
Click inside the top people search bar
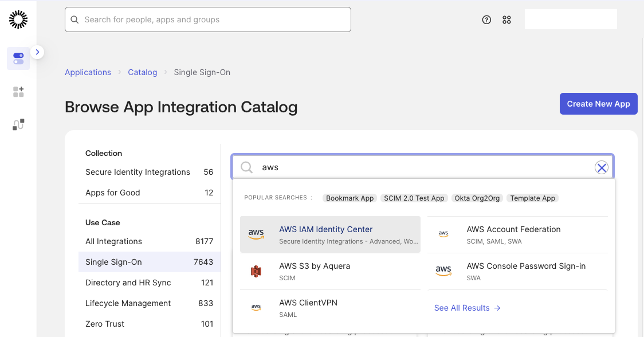(x=208, y=19)
